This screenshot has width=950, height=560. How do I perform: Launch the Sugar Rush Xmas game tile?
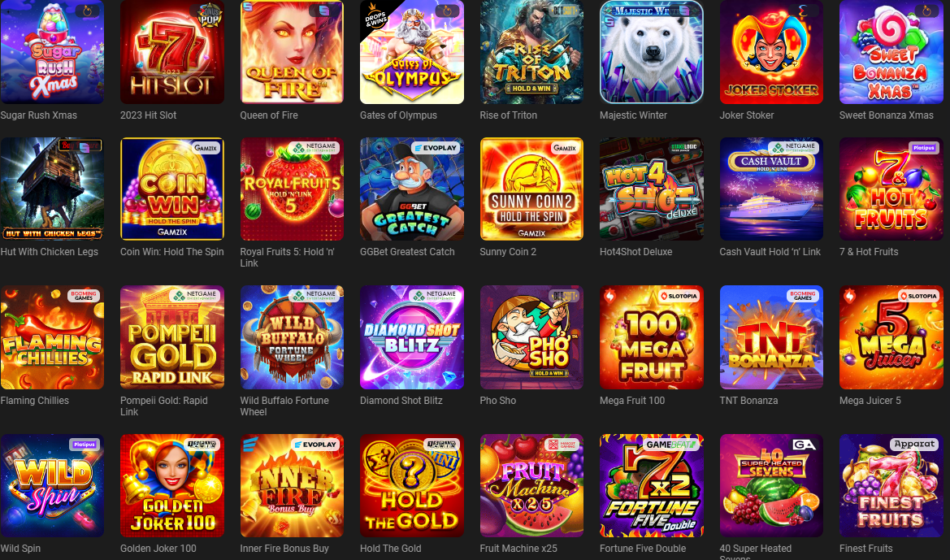[x=52, y=52]
